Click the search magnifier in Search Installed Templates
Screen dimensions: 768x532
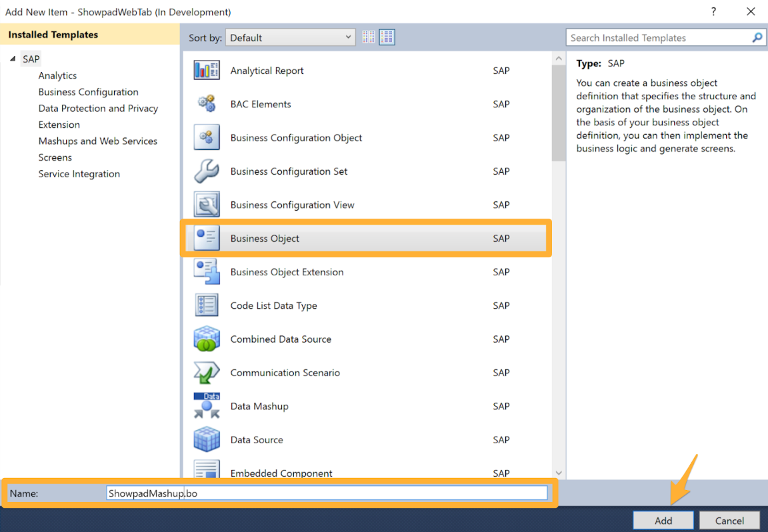click(757, 37)
